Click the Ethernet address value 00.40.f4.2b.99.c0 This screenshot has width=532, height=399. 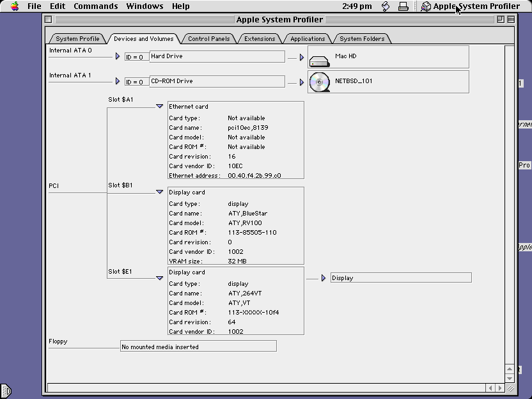point(254,175)
